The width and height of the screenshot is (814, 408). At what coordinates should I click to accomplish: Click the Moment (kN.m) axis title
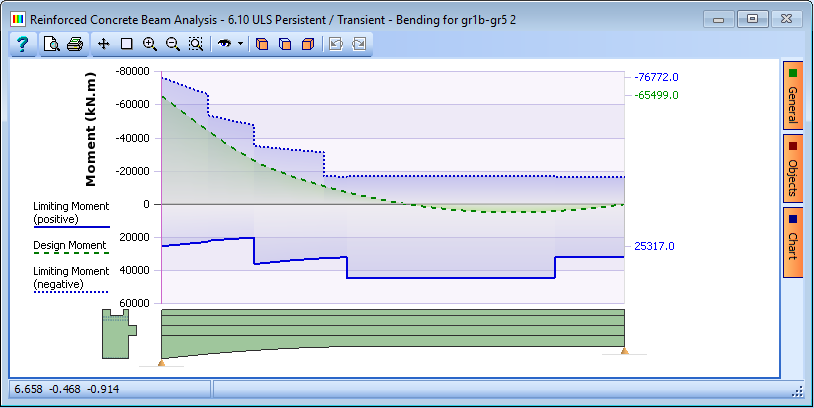(x=91, y=129)
